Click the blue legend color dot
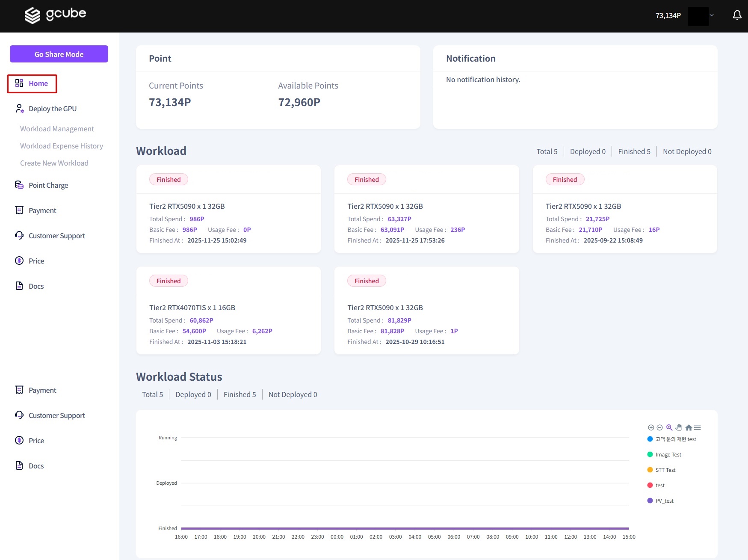Screen dimensions: 748x560 click(650, 439)
